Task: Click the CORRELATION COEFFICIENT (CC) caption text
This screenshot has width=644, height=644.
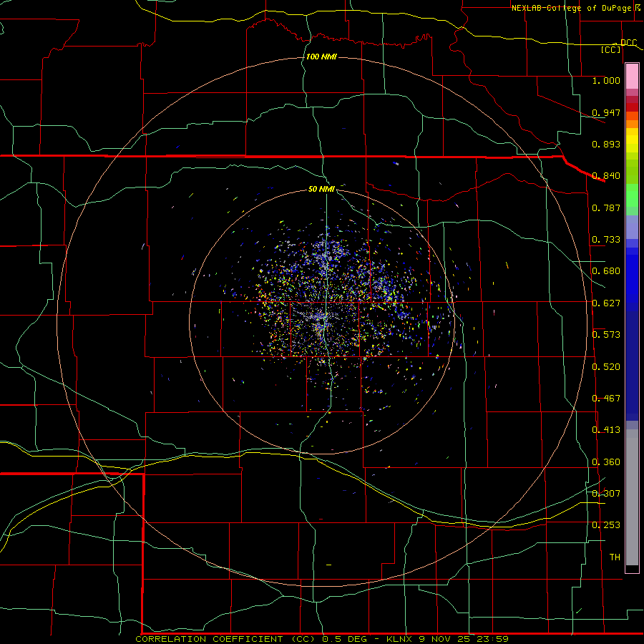Action: point(225,639)
